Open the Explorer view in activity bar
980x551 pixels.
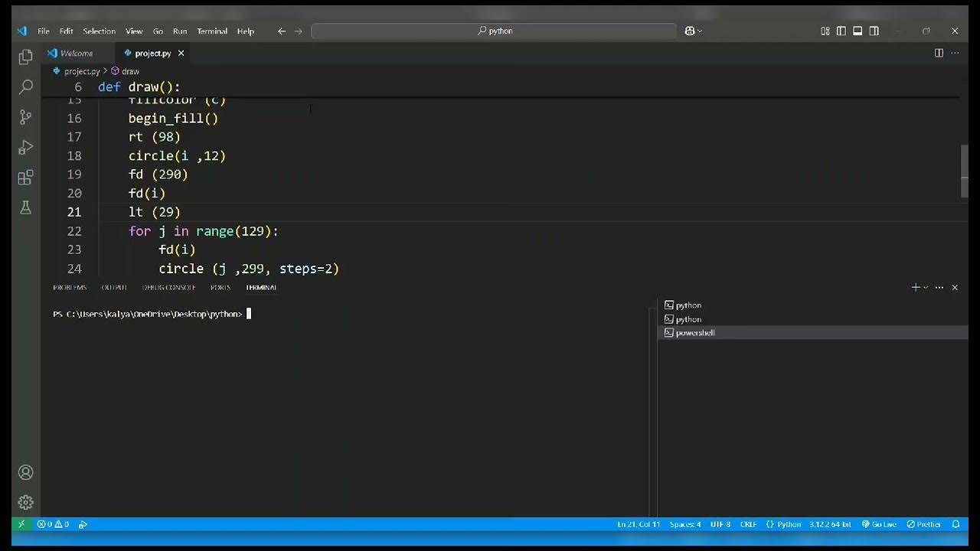pyautogui.click(x=25, y=57)
